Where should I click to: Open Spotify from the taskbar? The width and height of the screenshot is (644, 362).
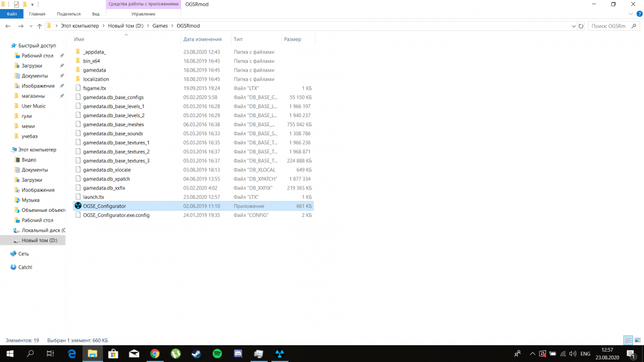coord(217,354)
